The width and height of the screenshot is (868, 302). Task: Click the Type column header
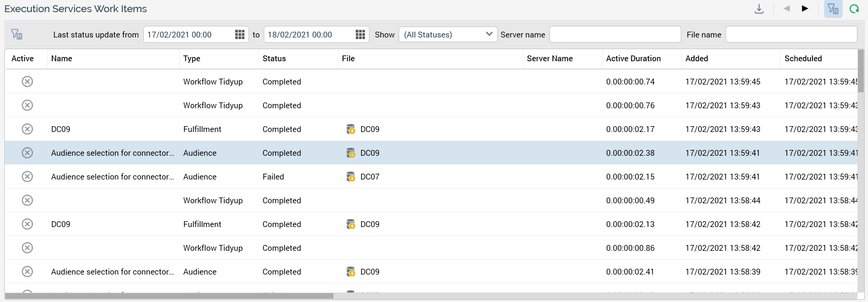[x=191, y=59]
